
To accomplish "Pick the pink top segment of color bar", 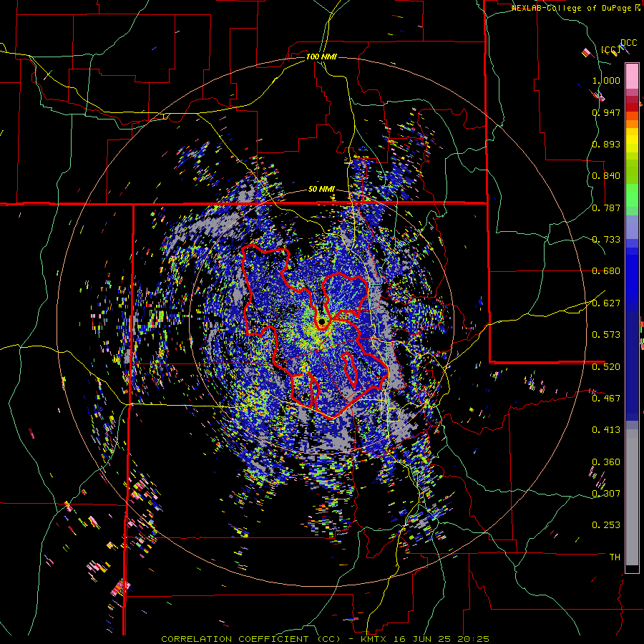I will (632, 76).
